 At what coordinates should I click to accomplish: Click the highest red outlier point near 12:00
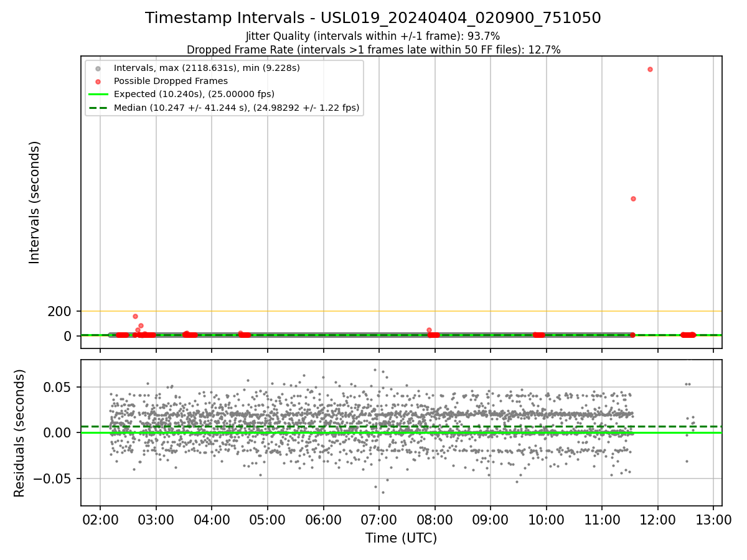(x=650, y=69)
